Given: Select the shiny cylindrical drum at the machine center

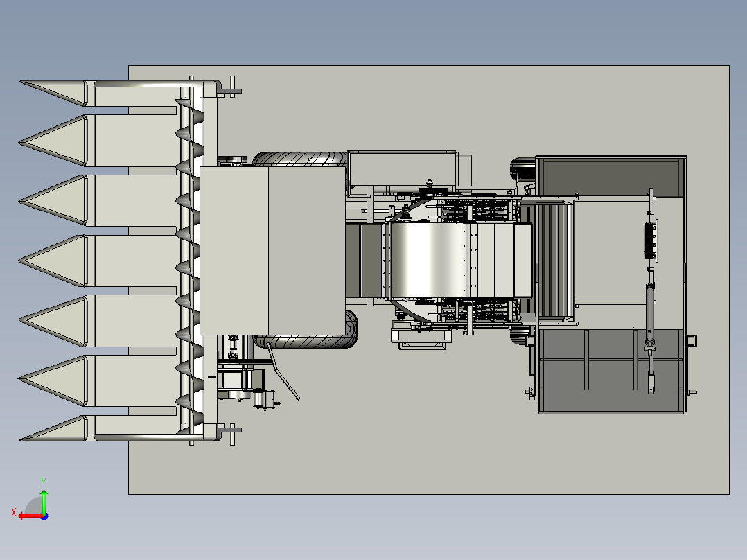Looking at the screenshot, I should [x=429, y=261].
